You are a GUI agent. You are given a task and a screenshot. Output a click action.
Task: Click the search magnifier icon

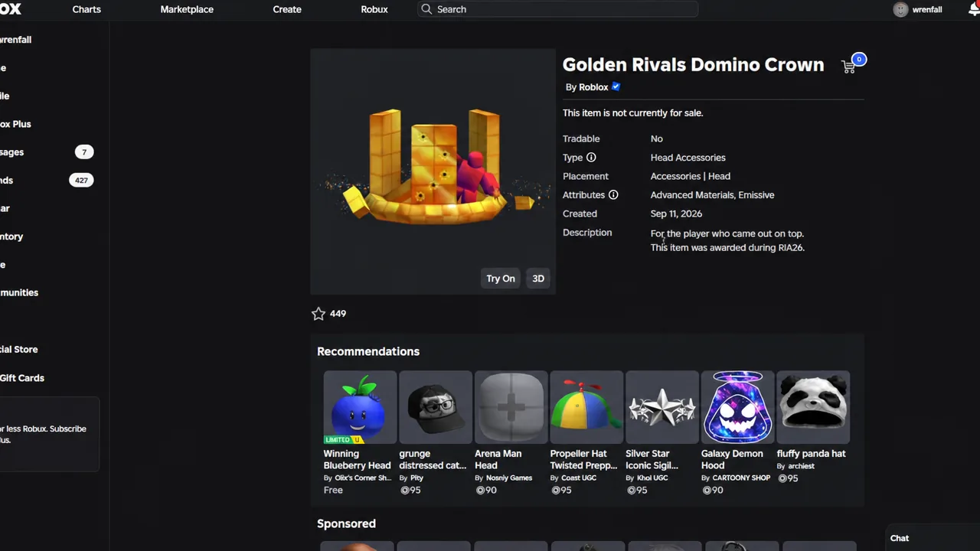coord(426,9)
